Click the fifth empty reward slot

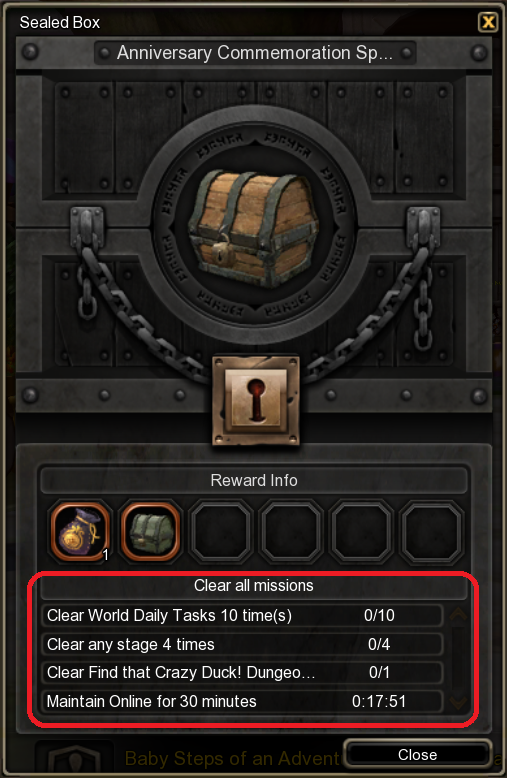[x=362, y=531]
